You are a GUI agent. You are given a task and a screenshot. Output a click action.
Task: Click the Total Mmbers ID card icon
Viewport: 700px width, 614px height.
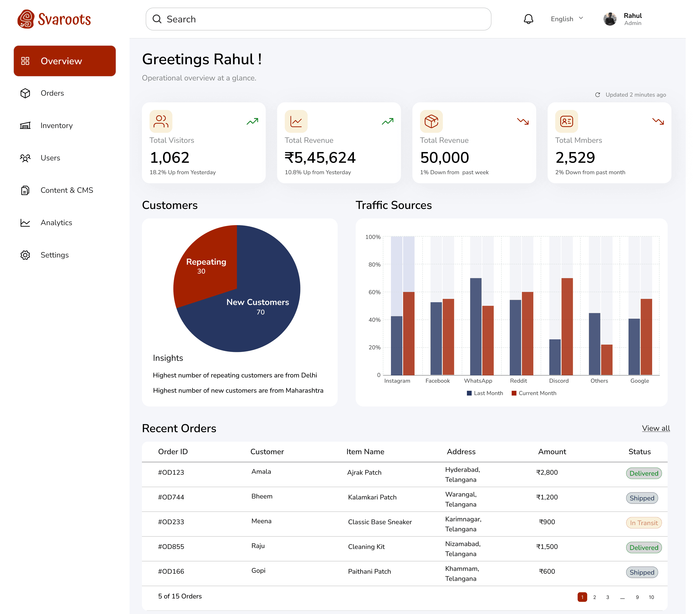click(x=566, y=121)
